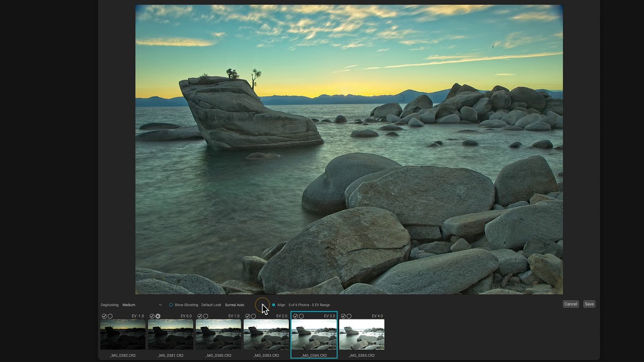The image size is (644, 362).
Task: Toggle include checkmark for _MG_0385.CR2
Action: click(x=343, y=316)
